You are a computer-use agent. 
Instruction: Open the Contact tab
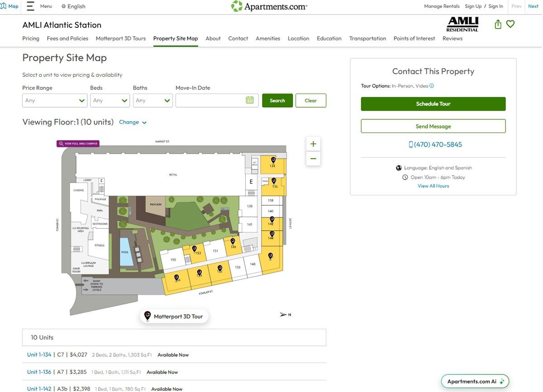(238, 38)
